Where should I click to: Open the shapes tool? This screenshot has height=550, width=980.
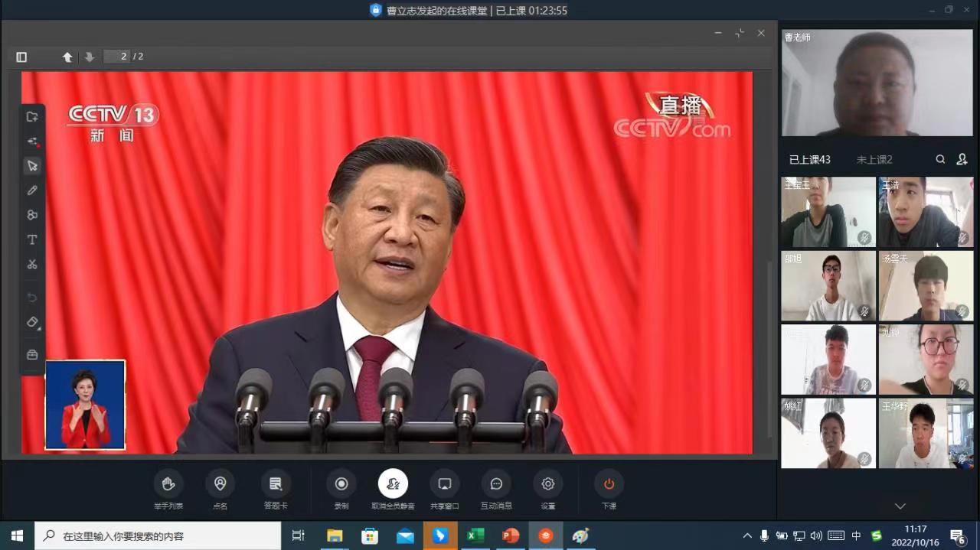click(x=32, y=215)
